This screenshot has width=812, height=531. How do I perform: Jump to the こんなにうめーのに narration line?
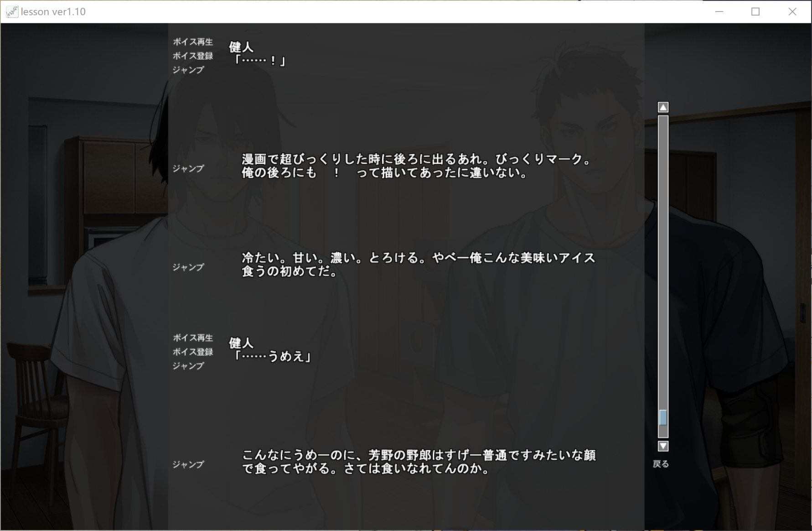pos(188,464)
